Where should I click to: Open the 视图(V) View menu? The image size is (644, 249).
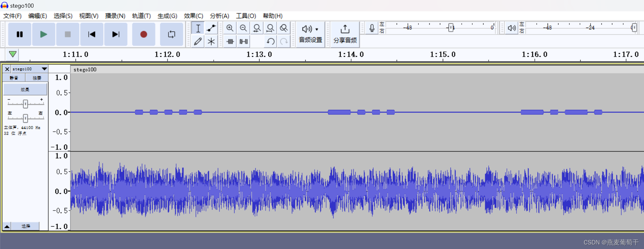pos(89,16)
